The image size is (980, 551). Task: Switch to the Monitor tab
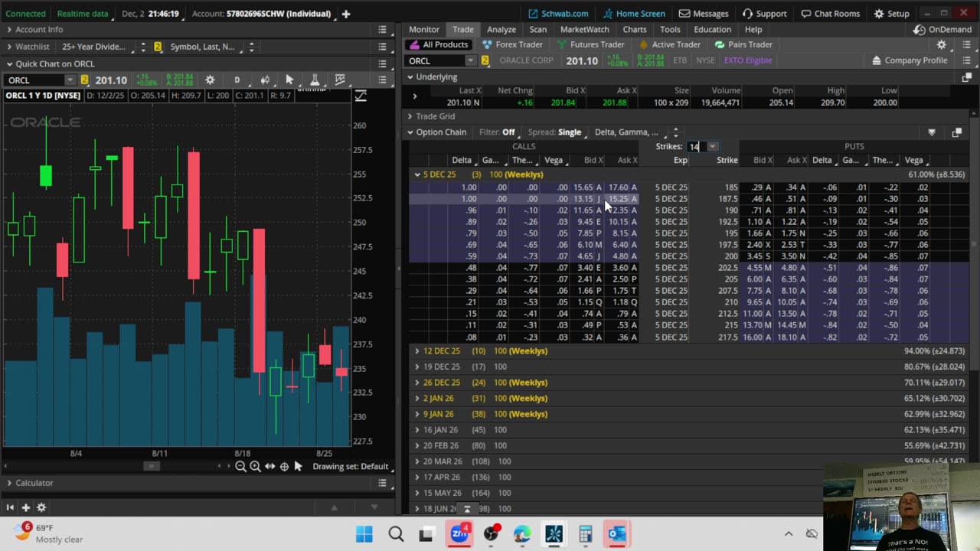[x=424, y=30]
